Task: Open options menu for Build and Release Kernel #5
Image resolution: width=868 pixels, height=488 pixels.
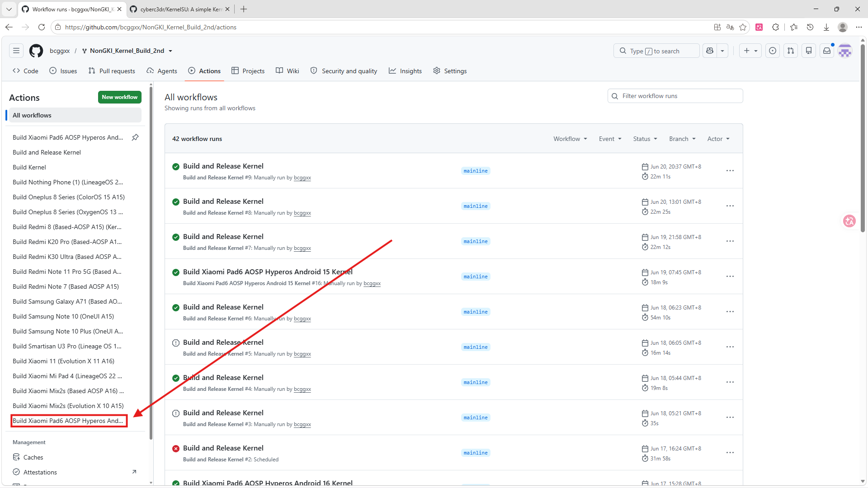Action: [x=730, y=347]
